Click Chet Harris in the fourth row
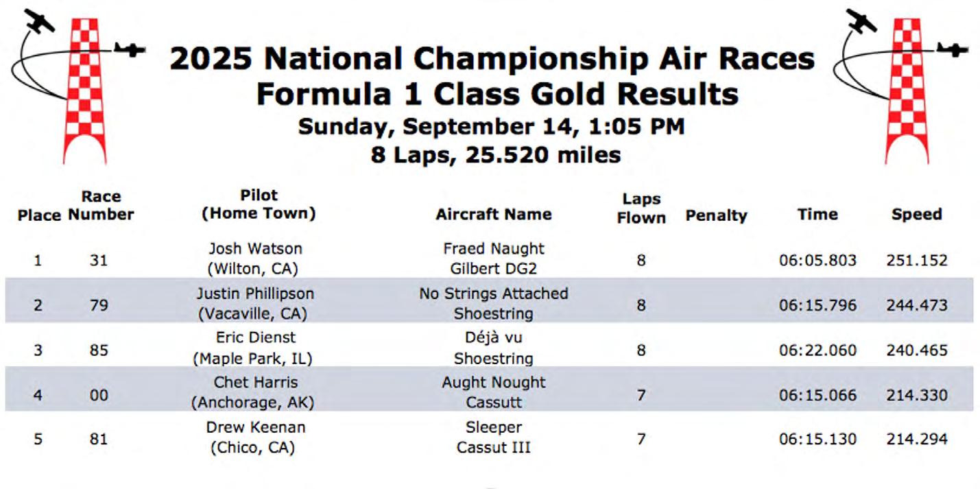Image resolution: width=980 pixels, height=489 pixels. click(255, 383)
